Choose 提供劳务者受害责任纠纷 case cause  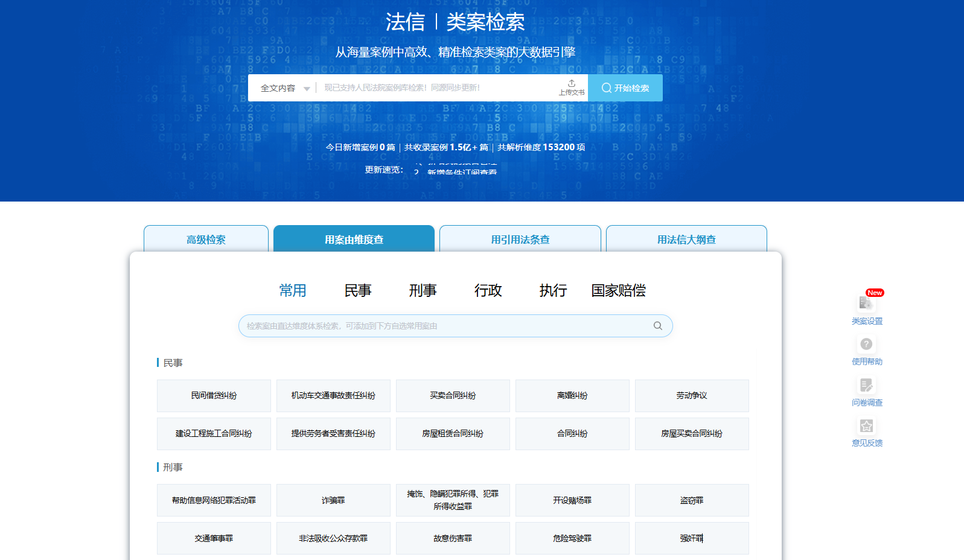(333, 434)
